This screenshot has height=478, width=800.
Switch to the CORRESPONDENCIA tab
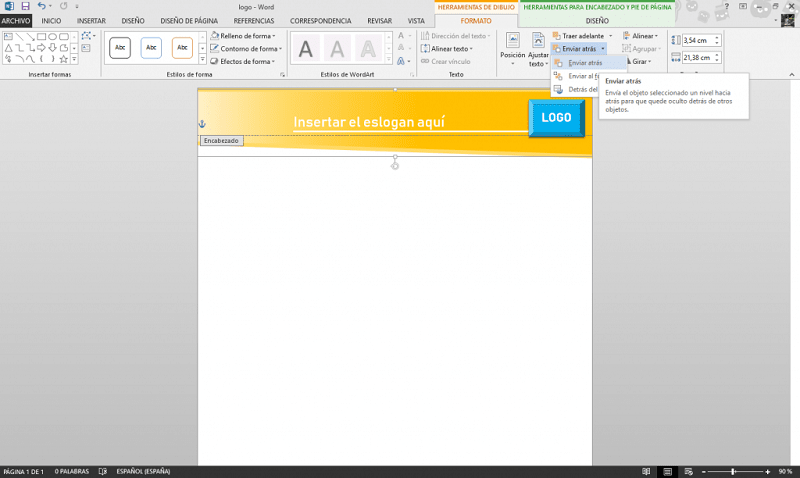pos(320,21)
